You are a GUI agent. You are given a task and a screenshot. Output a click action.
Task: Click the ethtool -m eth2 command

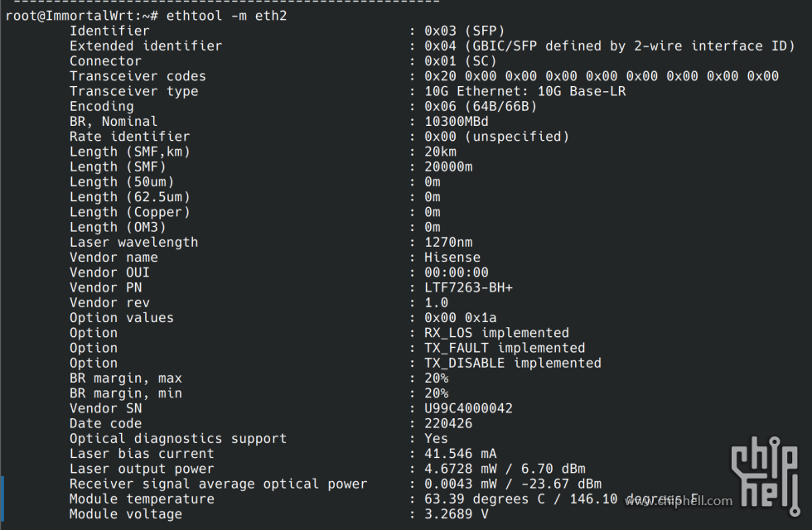226,16
